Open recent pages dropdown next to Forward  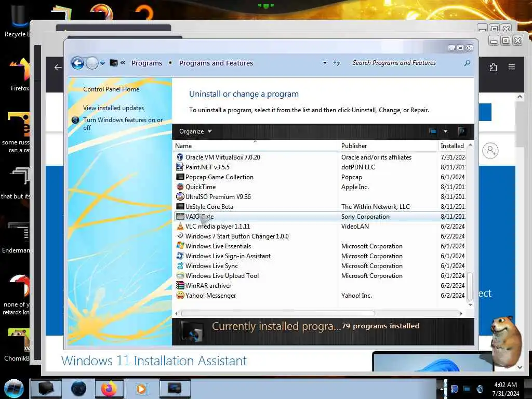coord(102,63)
